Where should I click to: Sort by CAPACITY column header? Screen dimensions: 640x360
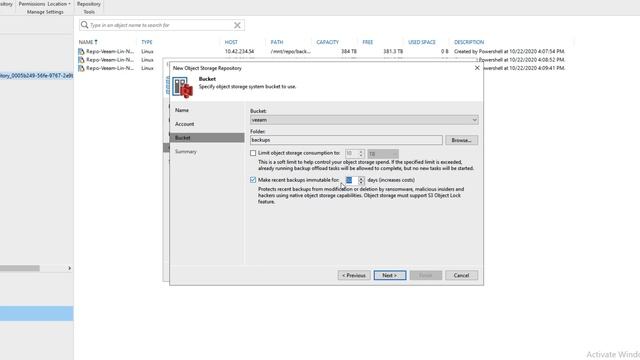point(327,42)
